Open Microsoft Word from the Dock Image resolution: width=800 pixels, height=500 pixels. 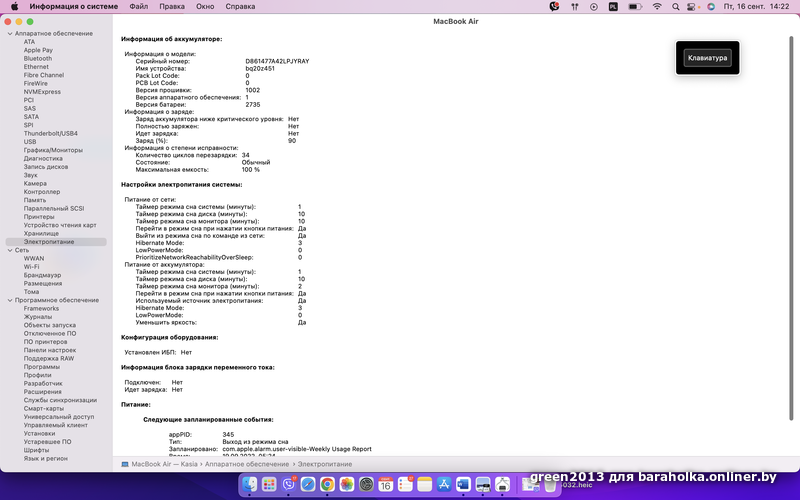point(463,484)
